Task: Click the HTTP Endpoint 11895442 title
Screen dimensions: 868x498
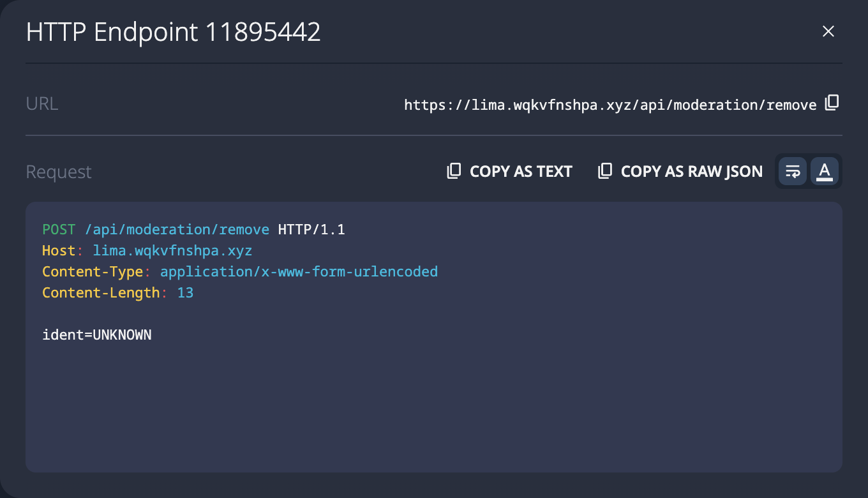Action: tap(172, 31)
